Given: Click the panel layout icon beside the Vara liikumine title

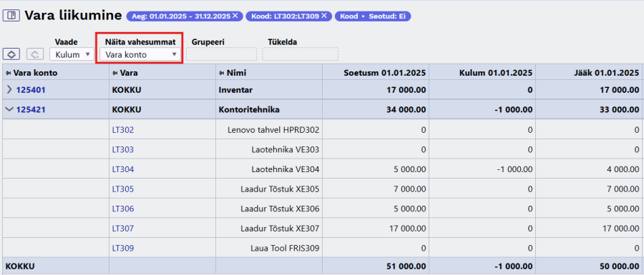Looking at the screenshot, I should [x=11, y=16].
